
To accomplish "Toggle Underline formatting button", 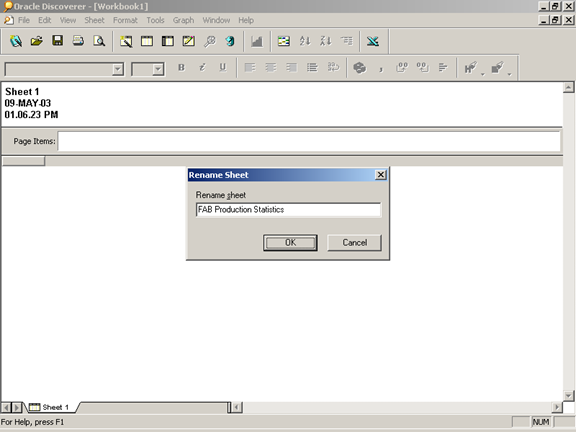I will 223,68.
